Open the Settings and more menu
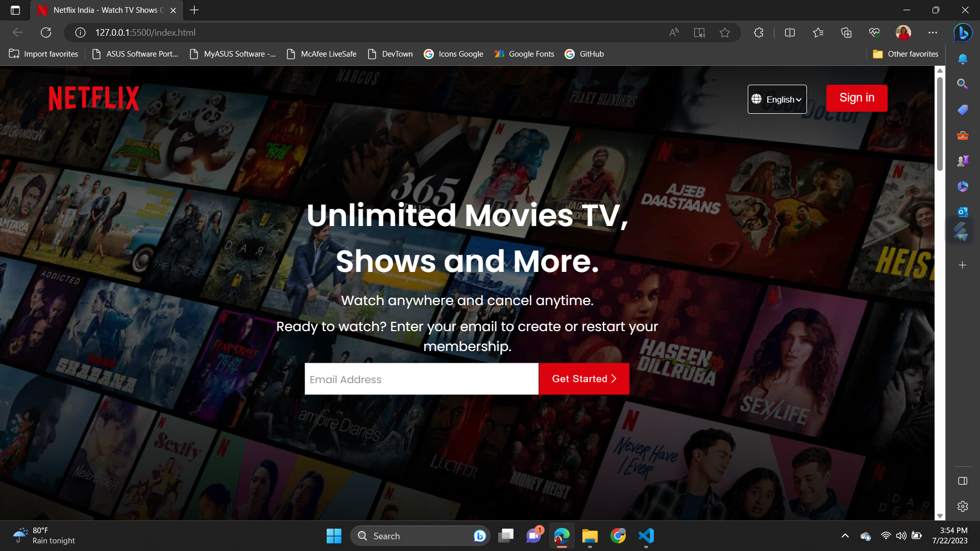980x551 pixels. click(933, 32)
